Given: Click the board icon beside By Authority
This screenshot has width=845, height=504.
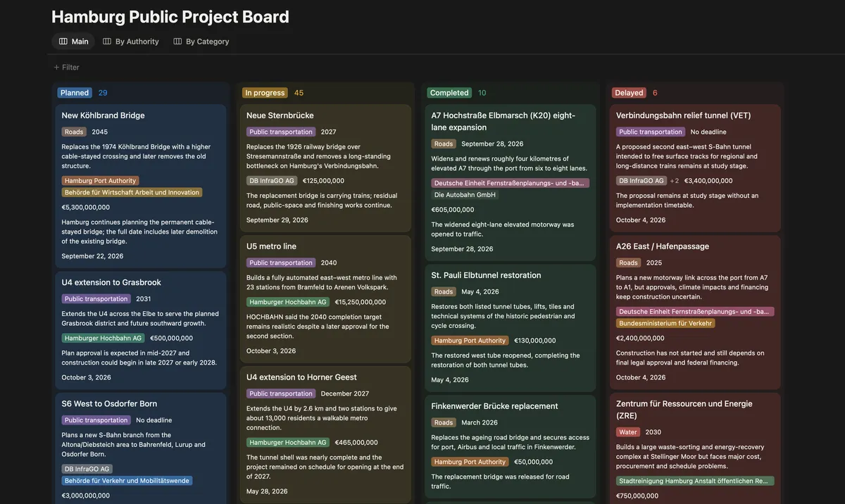Looking at the screenshot, I should [x=107, y=42].
